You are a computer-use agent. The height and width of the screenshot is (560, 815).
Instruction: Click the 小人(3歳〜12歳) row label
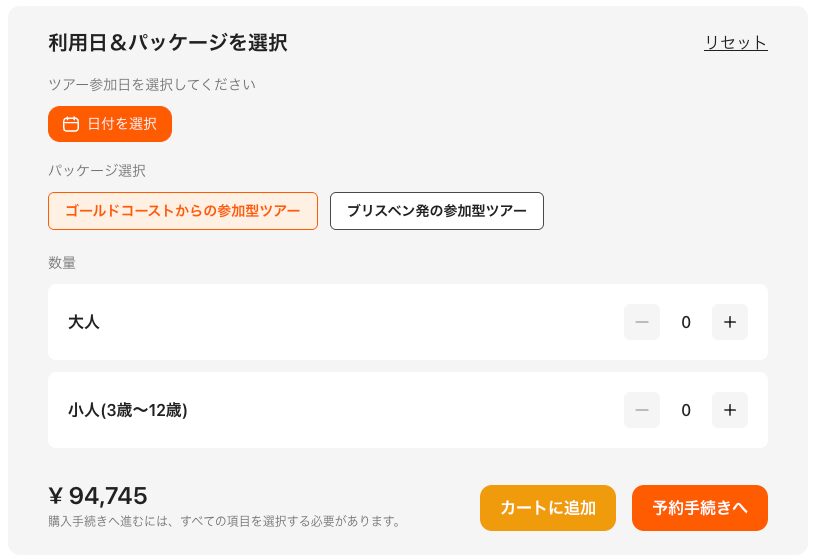tap(128, 410)
